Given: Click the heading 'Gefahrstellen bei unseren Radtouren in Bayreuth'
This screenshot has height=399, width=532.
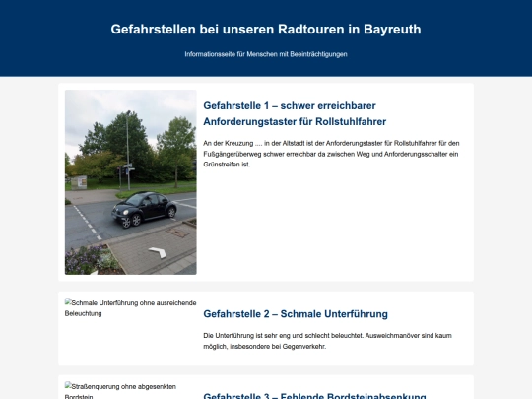Looking at the screenshot, I should 266,30.
